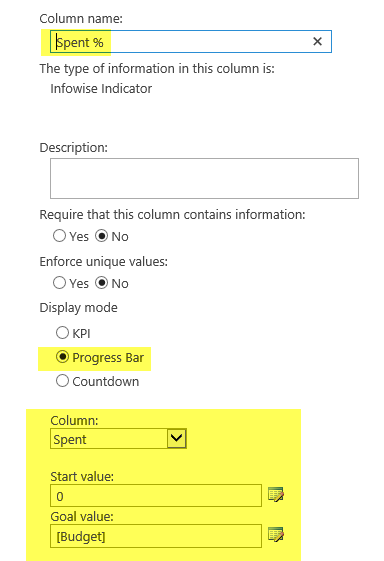The height and width of the screenshot is (561, 384).
Task: Click the Description label
Action: point(73,147)
